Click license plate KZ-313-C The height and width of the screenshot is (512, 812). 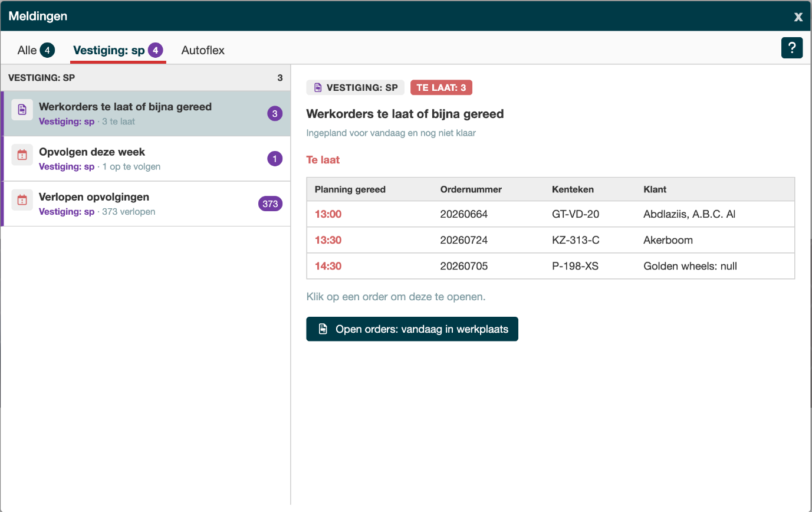[575, 240]
